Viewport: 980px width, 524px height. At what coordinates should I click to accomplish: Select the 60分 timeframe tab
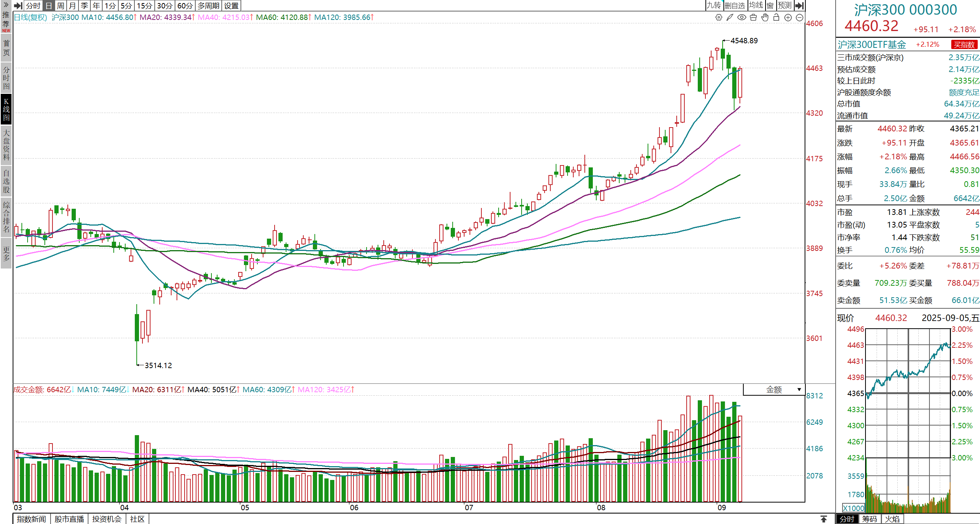pyautogui.click(x=185, y=5)
